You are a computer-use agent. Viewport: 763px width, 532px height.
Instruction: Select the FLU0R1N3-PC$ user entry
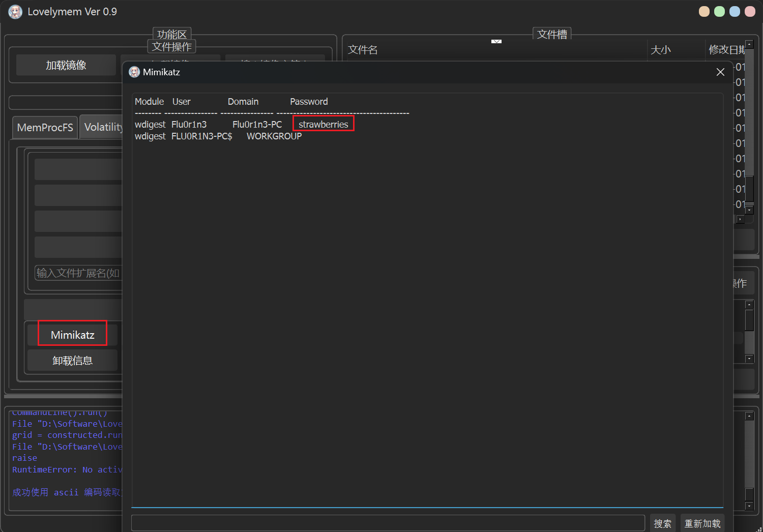[x=202, y=136]
